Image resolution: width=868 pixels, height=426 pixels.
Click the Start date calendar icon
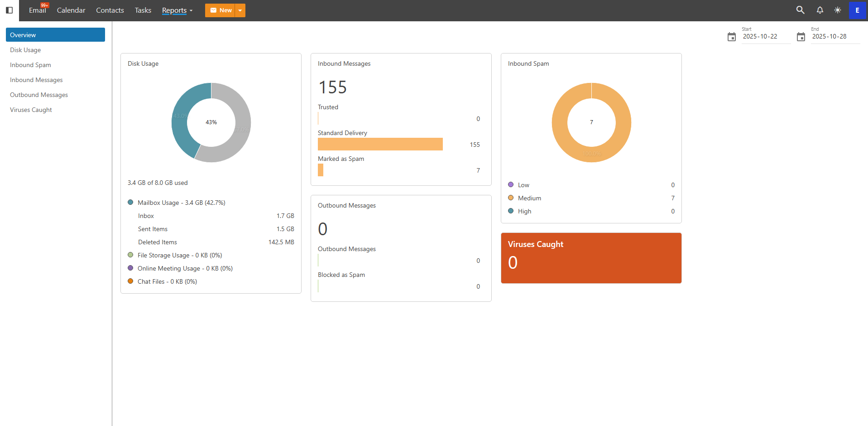(x=731, y=37)
